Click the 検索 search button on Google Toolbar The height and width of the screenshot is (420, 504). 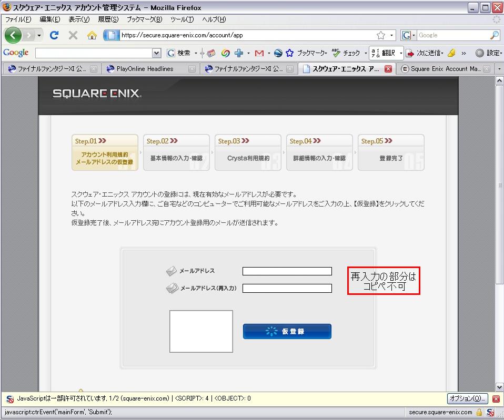(179, 53)
